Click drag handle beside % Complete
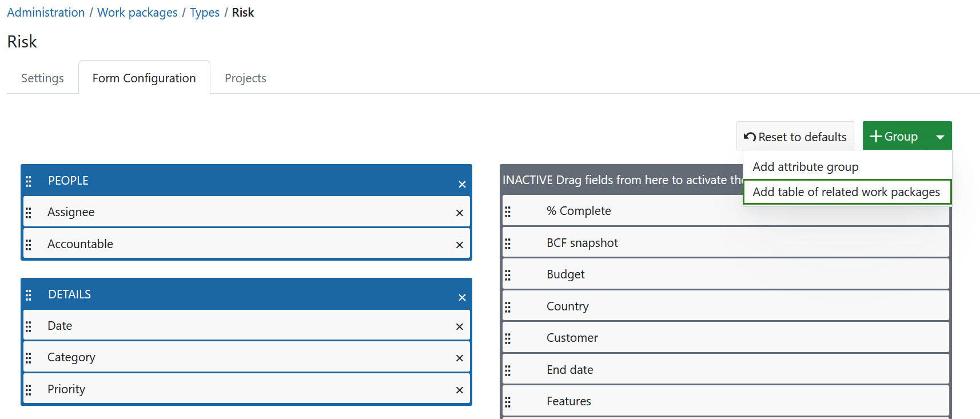 (x=508, y=212)
